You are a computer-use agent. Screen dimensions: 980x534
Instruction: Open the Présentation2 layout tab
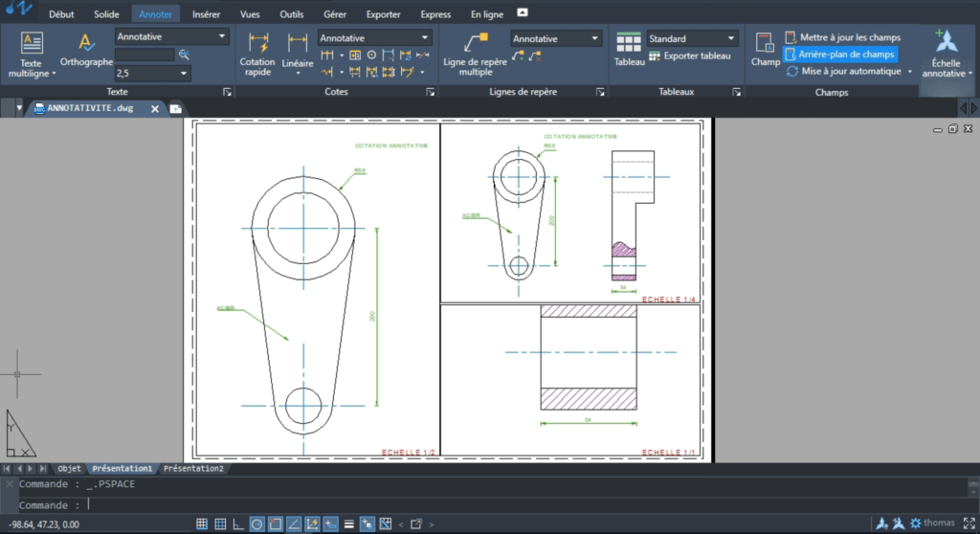click(193, 469)
